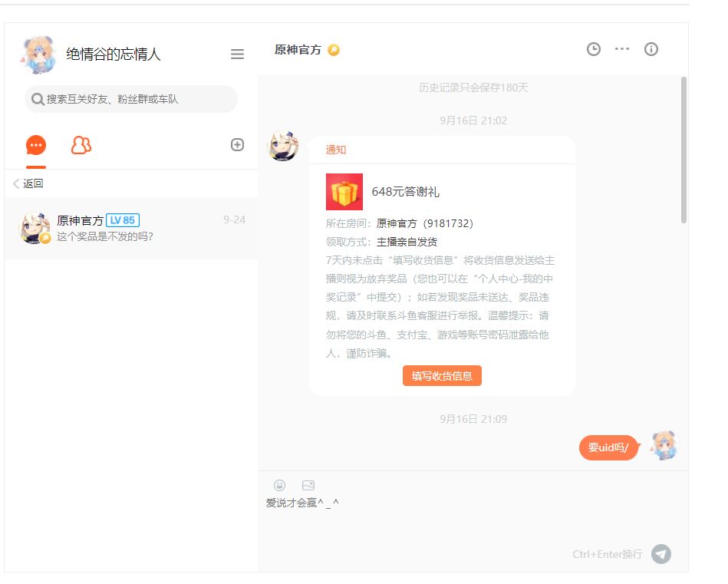The height and width of the screenshot is (584, 728).
Task: Go back with the 返回 link
Action: coord(28,183)
